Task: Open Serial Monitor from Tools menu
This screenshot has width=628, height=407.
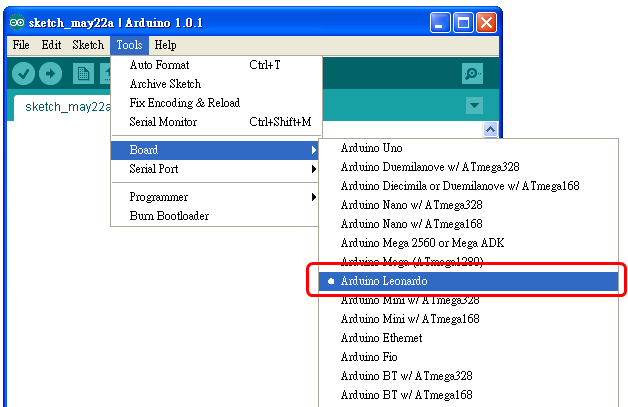Action: [x=216, y=122]
